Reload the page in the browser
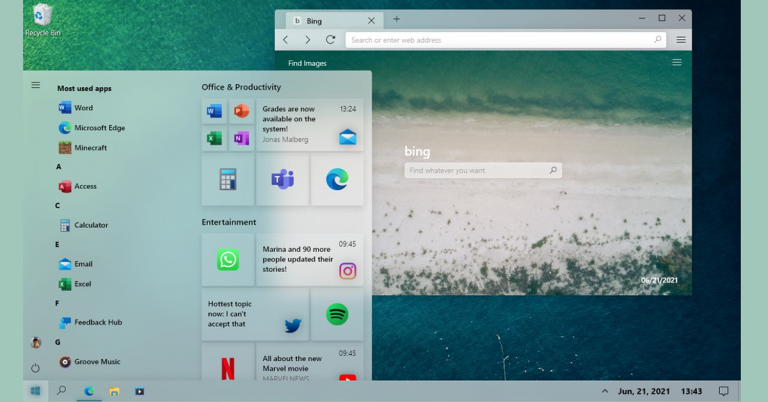 (x=331, y=40)
